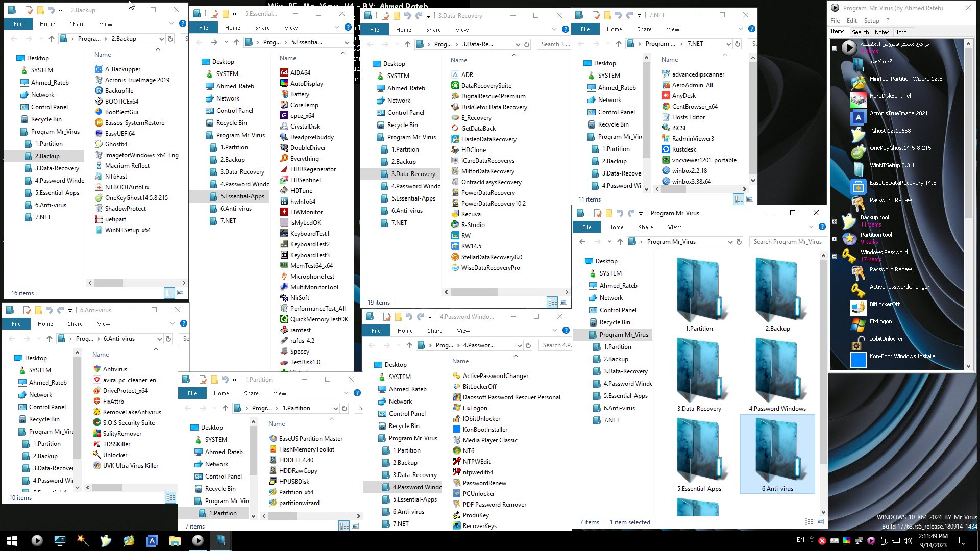The height and width of the screenshot is (551, 980).
Task: Switch 3.Data-Recovery window to details view
Action: (x=552, y=302)
